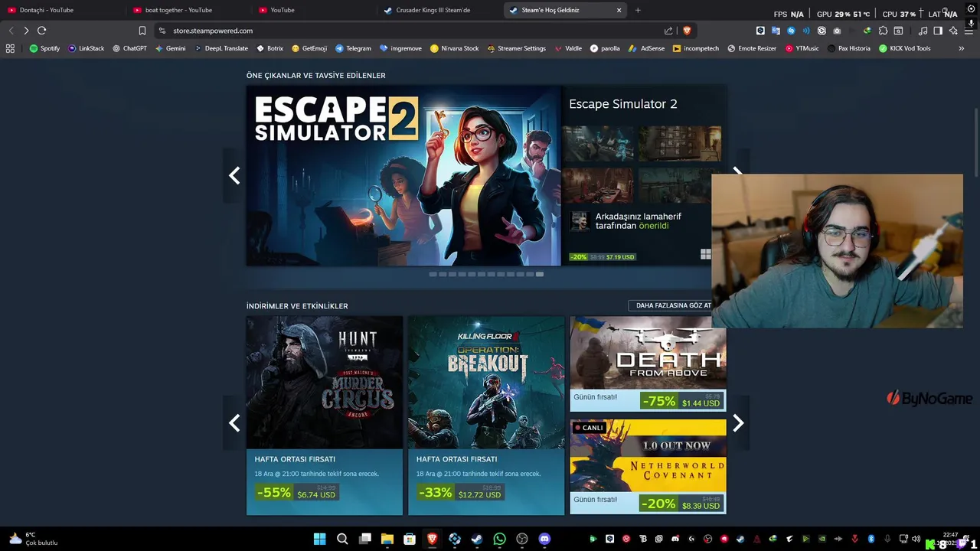Show previous featured game with left arrow

point(234,176)
